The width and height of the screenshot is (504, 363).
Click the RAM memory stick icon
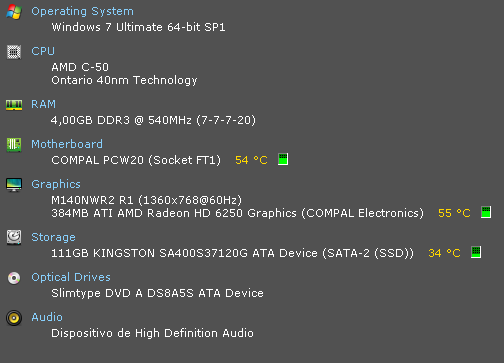[14, 105]
